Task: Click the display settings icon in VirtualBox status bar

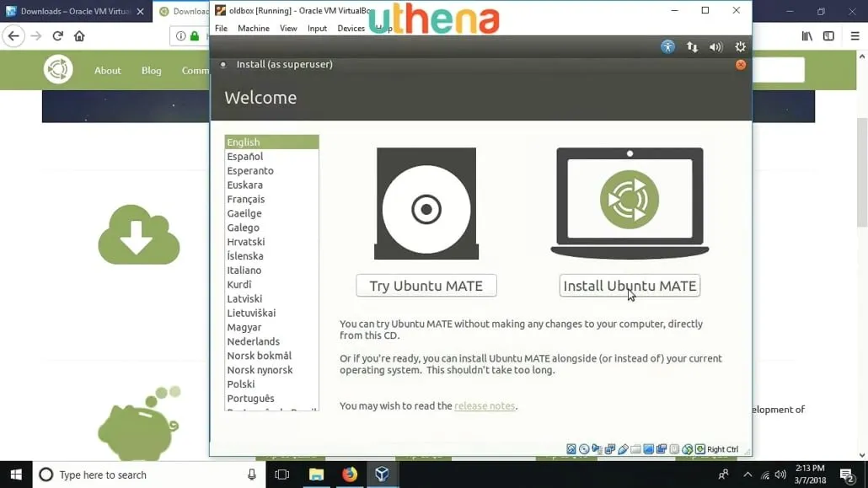Action: [648, 449]
